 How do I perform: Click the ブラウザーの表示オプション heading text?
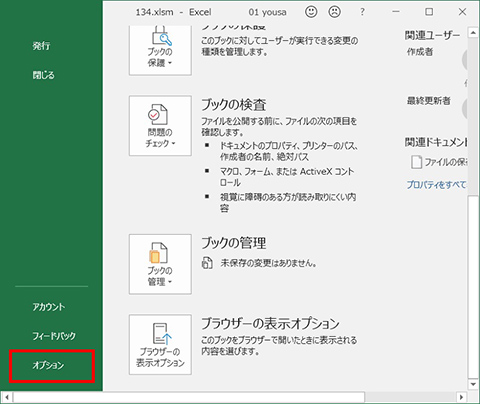coord(270,323)
